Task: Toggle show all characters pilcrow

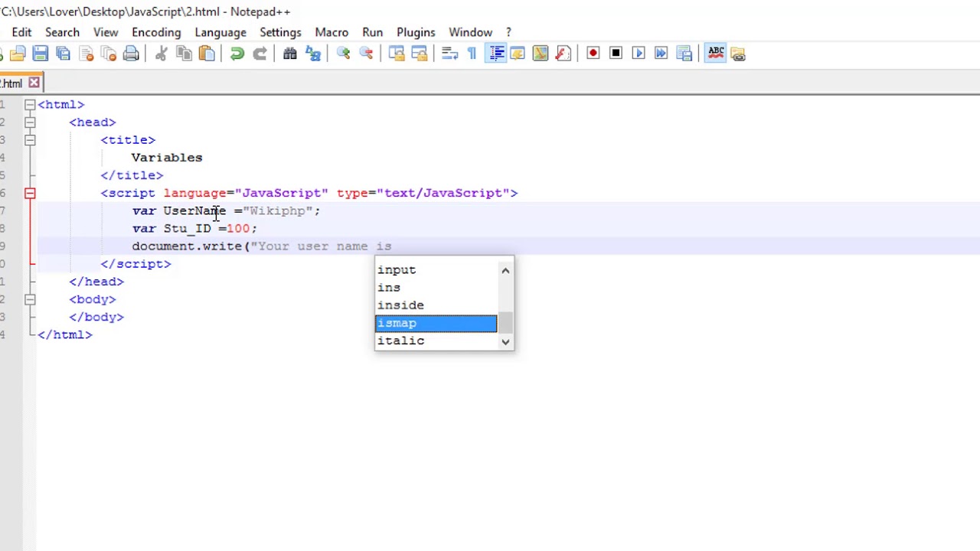Action: click(472, 54)
